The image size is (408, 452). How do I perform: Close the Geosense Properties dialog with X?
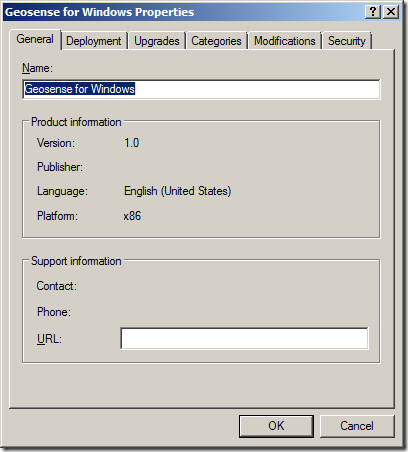click(391, 12)
